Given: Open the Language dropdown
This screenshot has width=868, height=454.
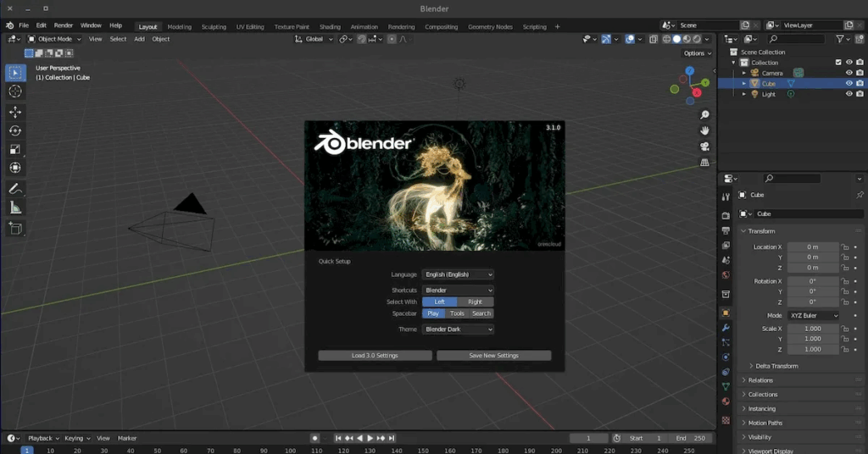Looking at the screenshot, I should click(458, 274).
